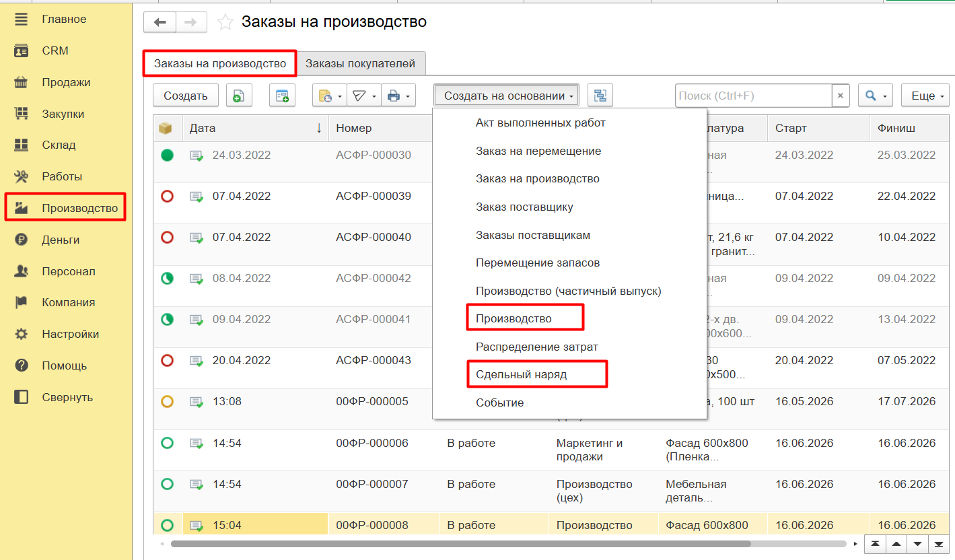Viewport: 955px width, 560px height.
Task: Open the Деньги section
Action: (x=61, y=240)
